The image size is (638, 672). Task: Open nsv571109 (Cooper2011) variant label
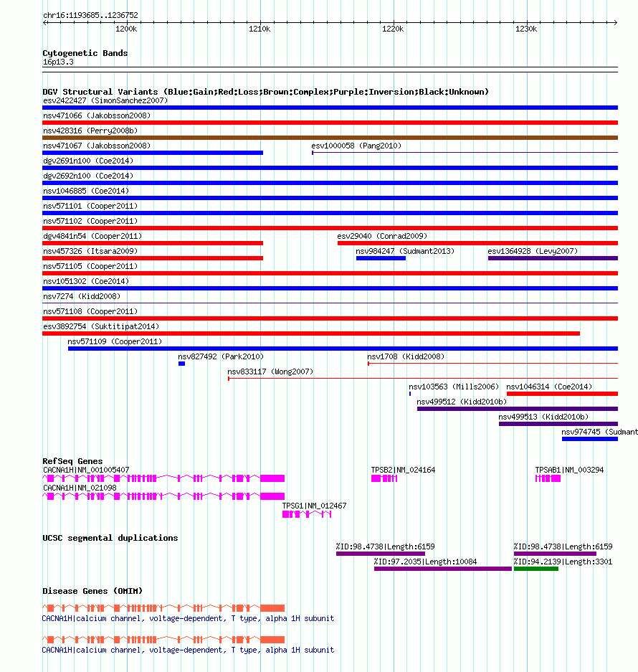coord(115,341)
